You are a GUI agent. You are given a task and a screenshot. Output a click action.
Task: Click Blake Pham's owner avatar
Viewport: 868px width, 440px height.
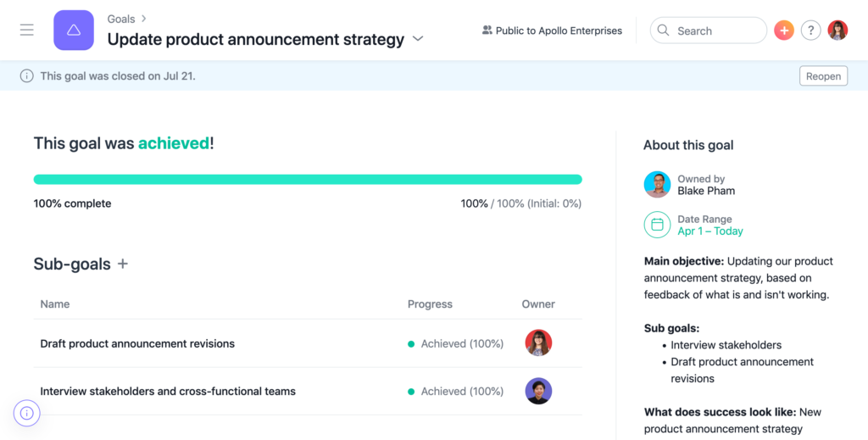pos(657,184)
